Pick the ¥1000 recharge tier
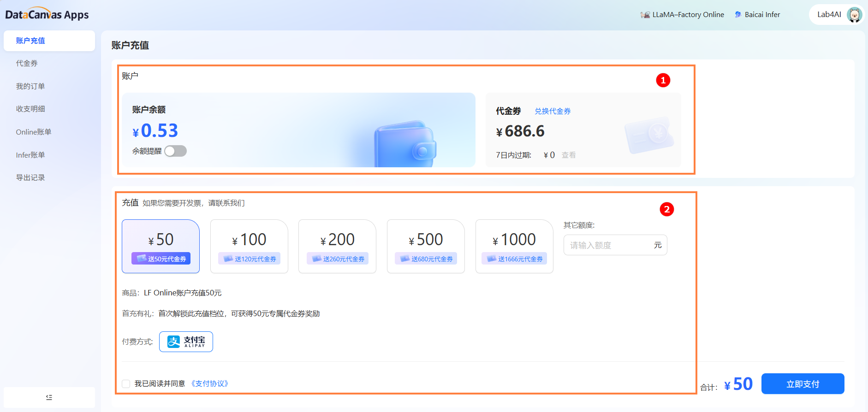The image size is (868, 412). [514, 246]
